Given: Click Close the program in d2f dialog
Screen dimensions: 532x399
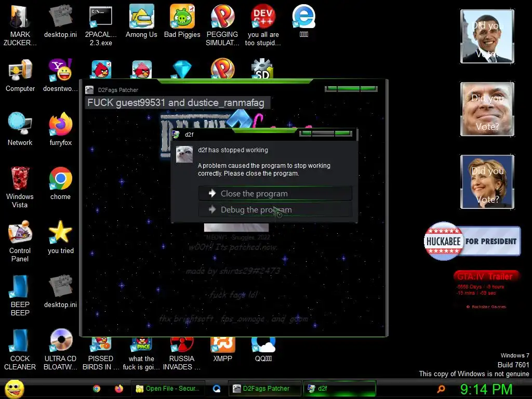Looking at the screenshot, I should [275, 193].
